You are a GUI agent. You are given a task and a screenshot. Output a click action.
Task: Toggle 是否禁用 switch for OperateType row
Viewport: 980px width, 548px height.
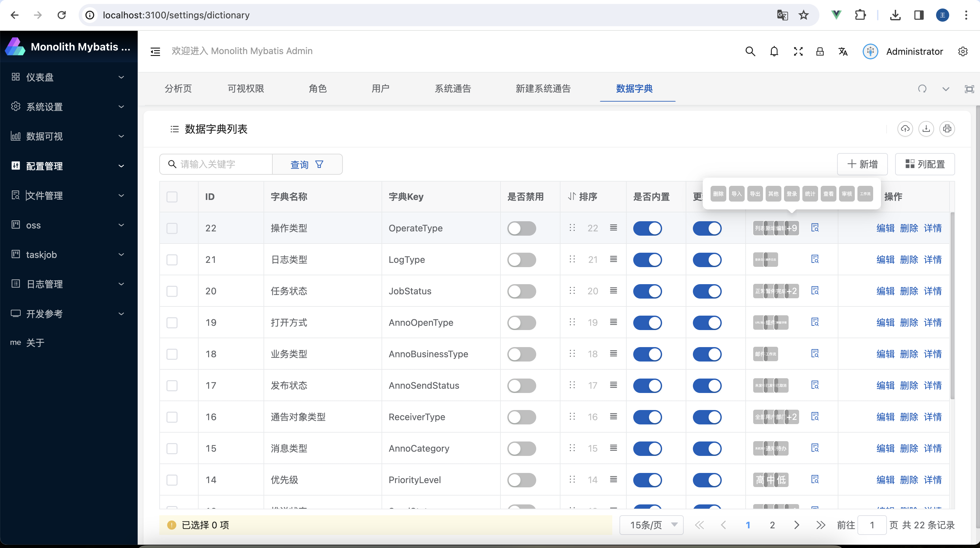(522, 227)
